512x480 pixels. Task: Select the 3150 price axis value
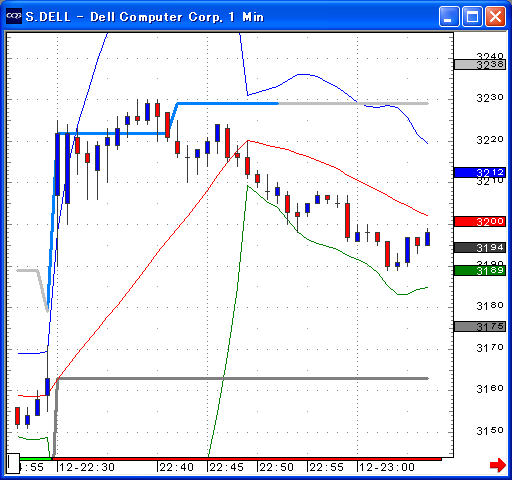coord(490,431)
